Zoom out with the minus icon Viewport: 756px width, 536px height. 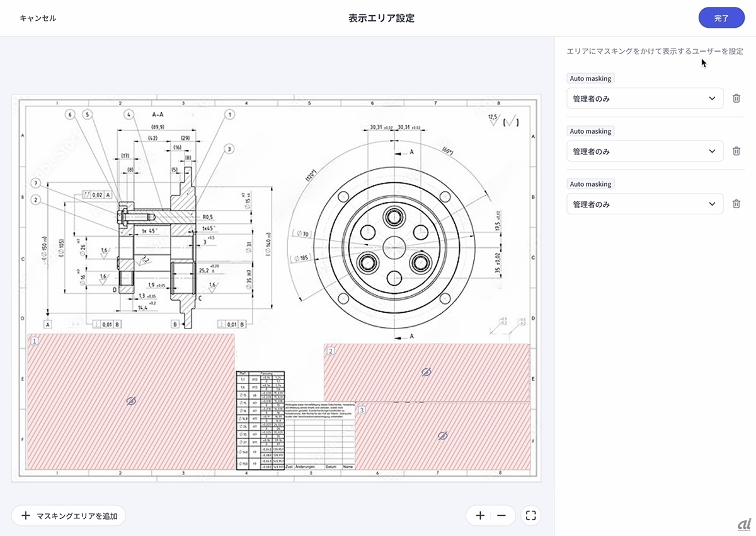pyautogui.click(x=501, y=515)
